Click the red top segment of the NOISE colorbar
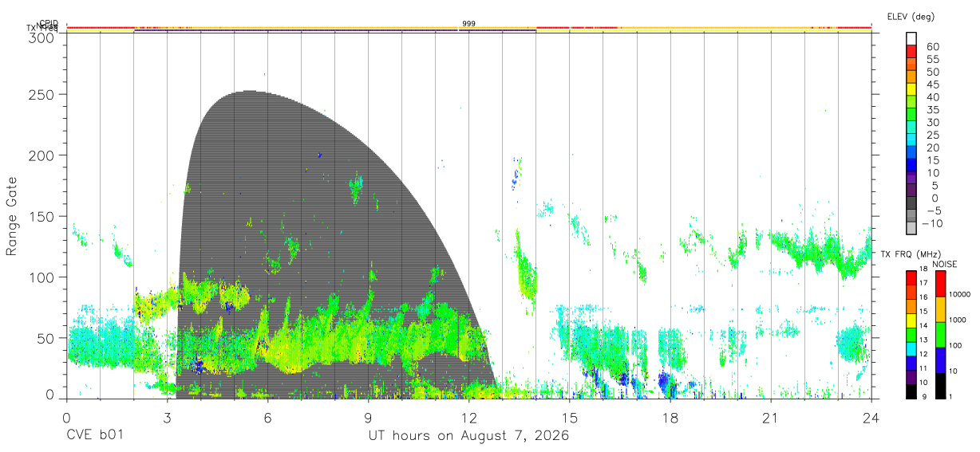The width and height of the screenshot is (980, 452). (940, 284)
